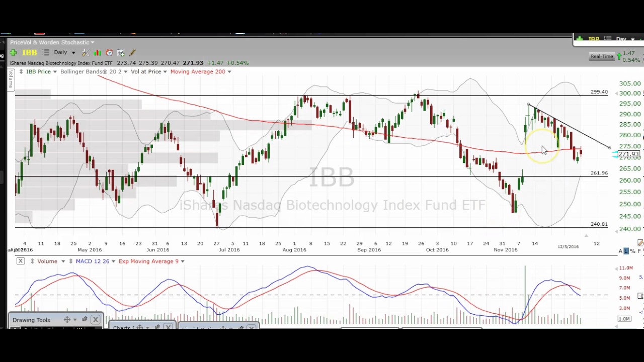Click the 299.40 horizontal line label
644x362 pixels.
(599, 92)
